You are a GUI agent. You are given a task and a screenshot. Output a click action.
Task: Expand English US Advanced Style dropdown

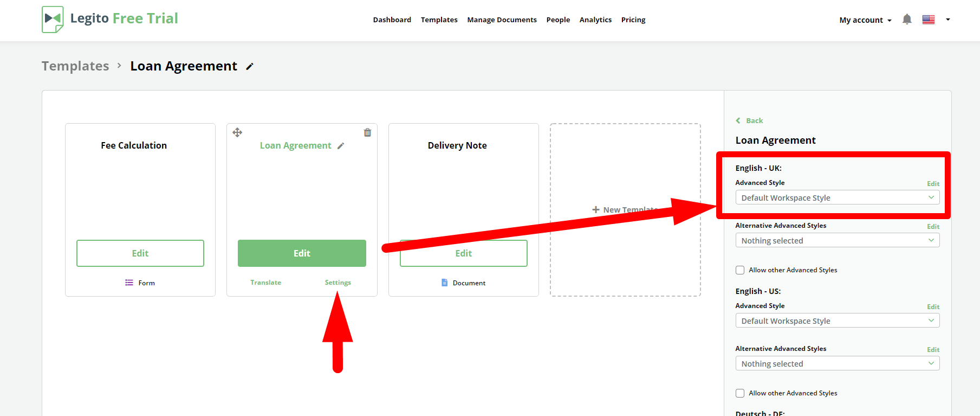pyautogui.click(x=837, y=321)
